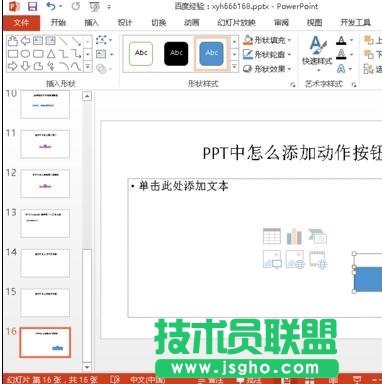Select slide 15 thumbnail
Image resolution: width=382 pixels, height=384 pixels.
tap(45, 302)
